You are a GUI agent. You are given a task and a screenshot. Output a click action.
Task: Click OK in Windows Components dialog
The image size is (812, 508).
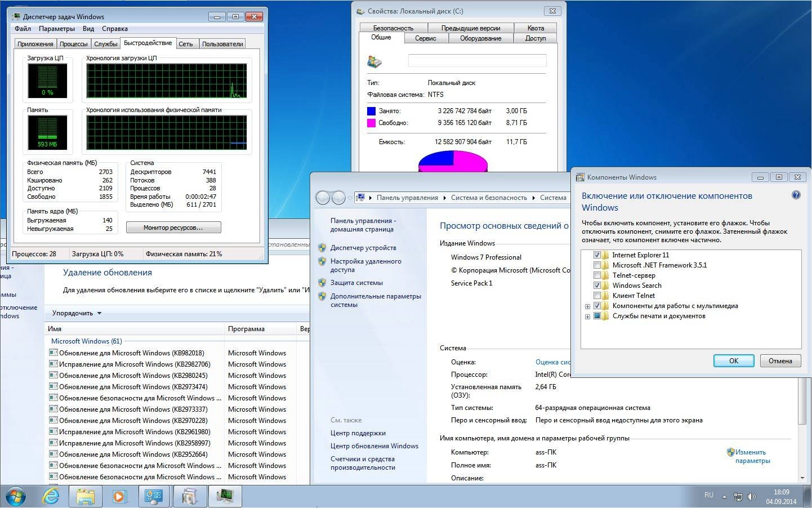(x=734, y=361)
